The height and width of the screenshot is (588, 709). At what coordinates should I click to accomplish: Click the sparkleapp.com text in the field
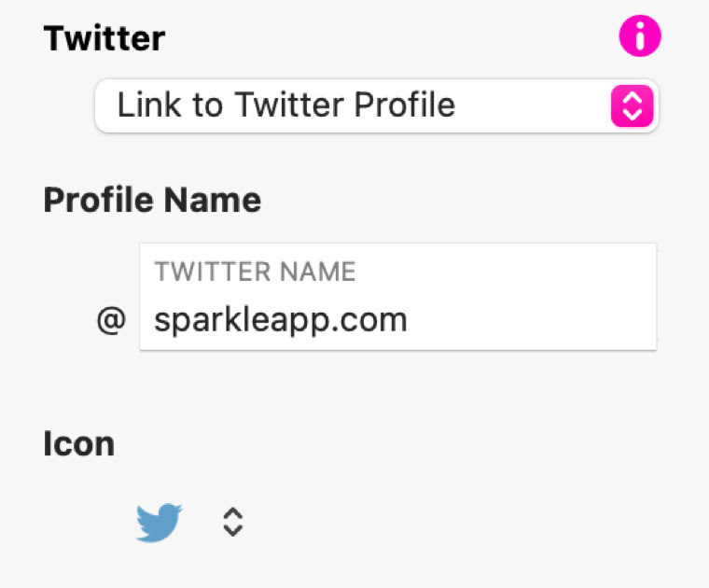[281, 320]
